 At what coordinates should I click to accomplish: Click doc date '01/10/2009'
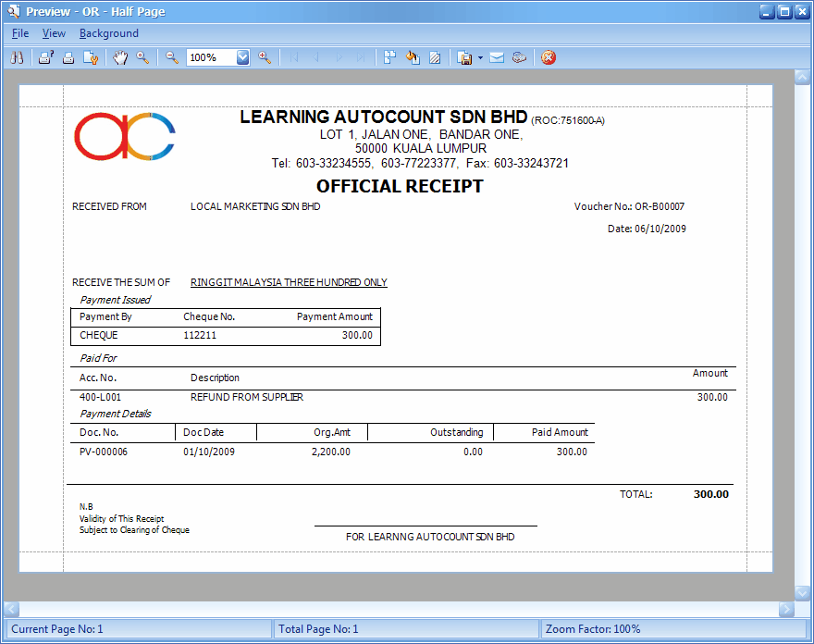pyautogui.click(x=209, y=452)
